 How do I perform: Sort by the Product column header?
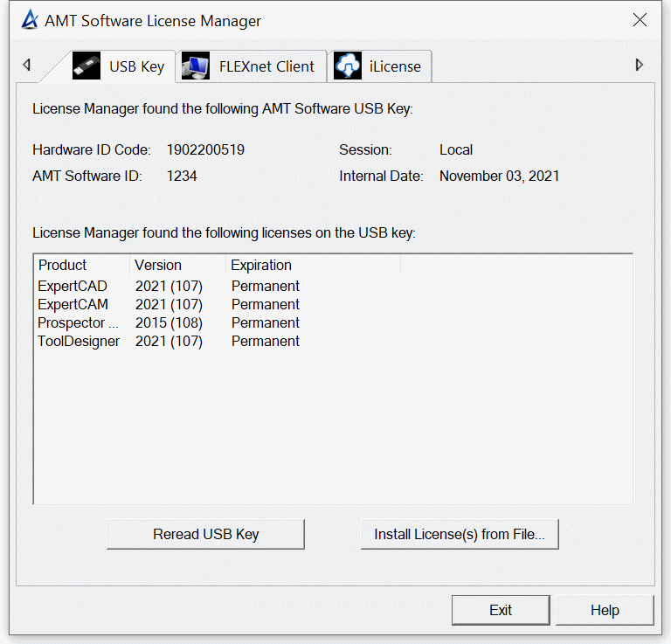point(81,265)
